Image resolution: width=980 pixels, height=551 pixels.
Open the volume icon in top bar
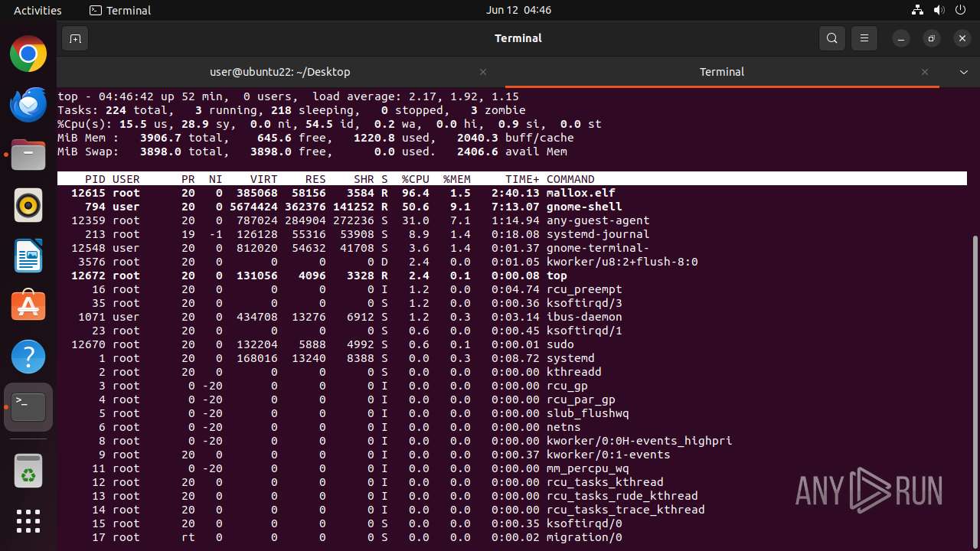[940, 10]
